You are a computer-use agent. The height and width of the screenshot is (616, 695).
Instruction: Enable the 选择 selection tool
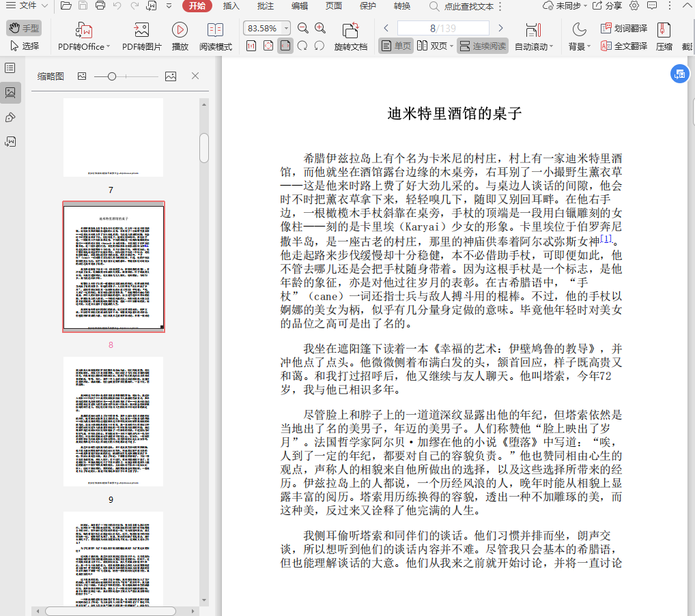pos(24,46)
